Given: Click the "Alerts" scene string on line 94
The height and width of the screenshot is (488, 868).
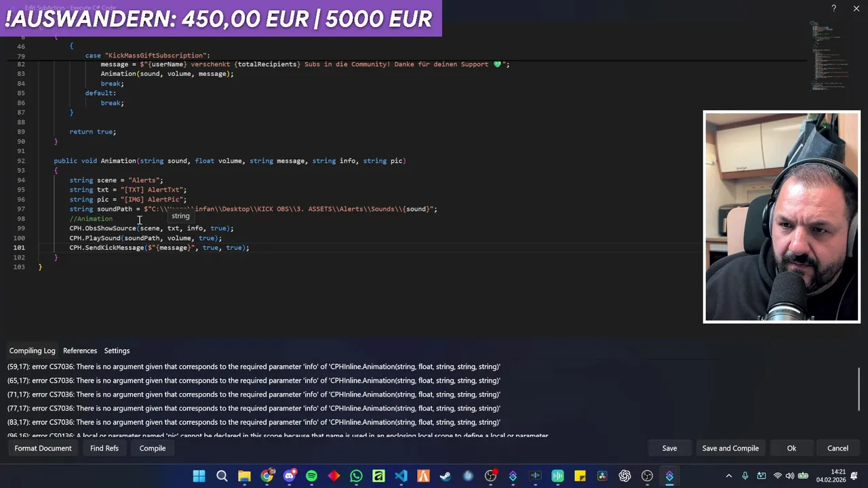Looking at the screenshot, I should pos(144,180).
